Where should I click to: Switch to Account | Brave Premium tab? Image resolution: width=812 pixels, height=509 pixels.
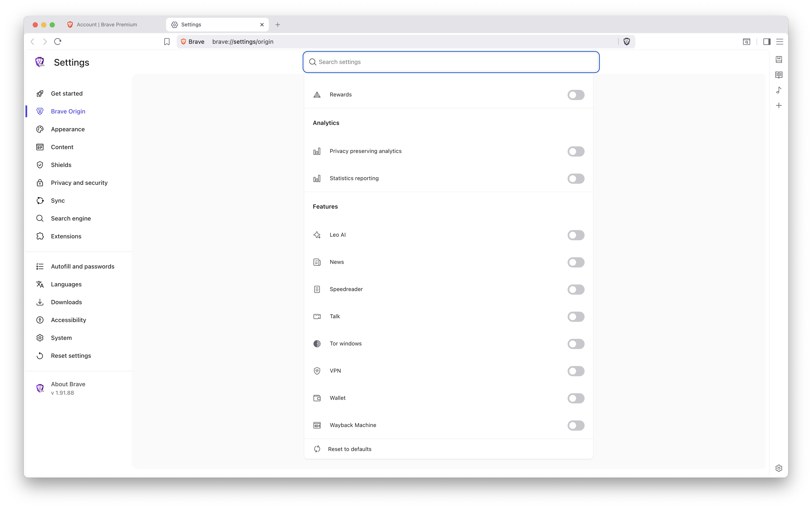pyautogui.click(x=107, y=25)
